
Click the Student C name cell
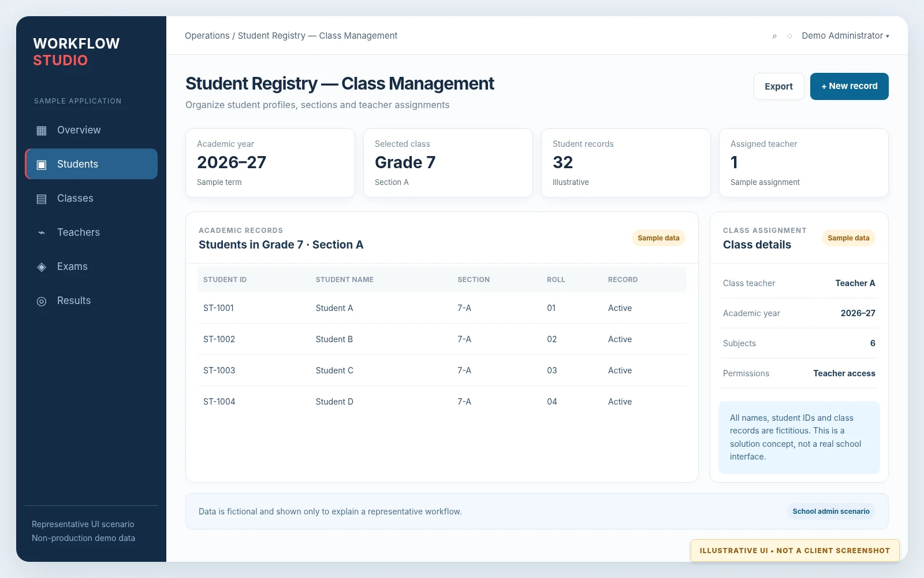coord(334,370)
